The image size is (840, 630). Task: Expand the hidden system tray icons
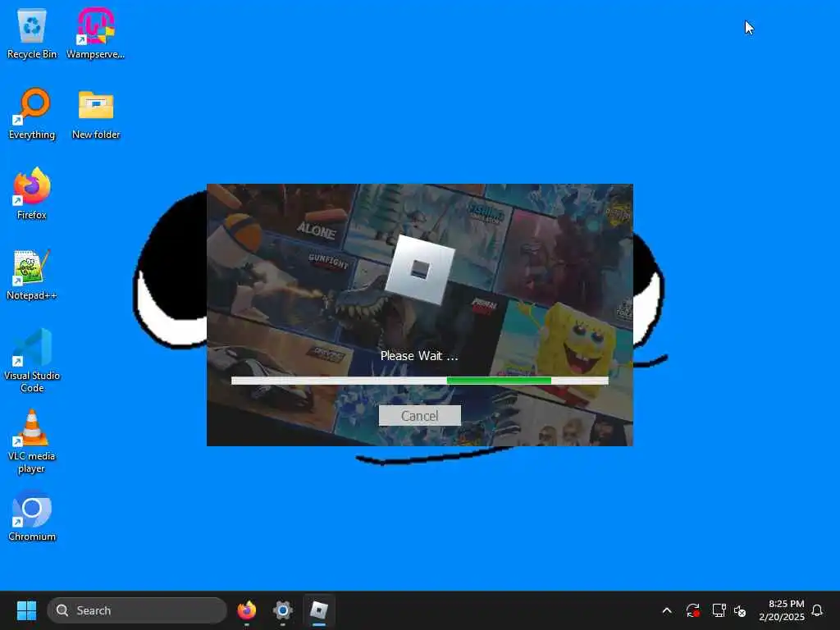pos(667,610)
